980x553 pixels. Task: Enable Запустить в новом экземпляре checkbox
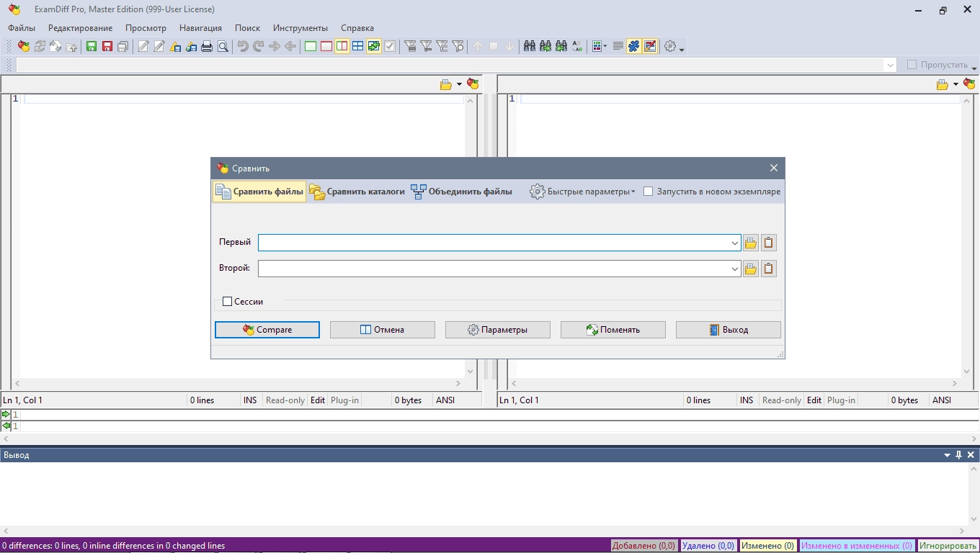click(648, 192)
